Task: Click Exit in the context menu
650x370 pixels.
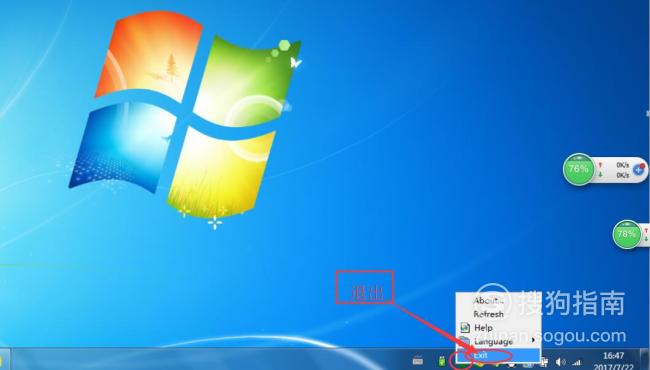Action: tap(498, 355)
